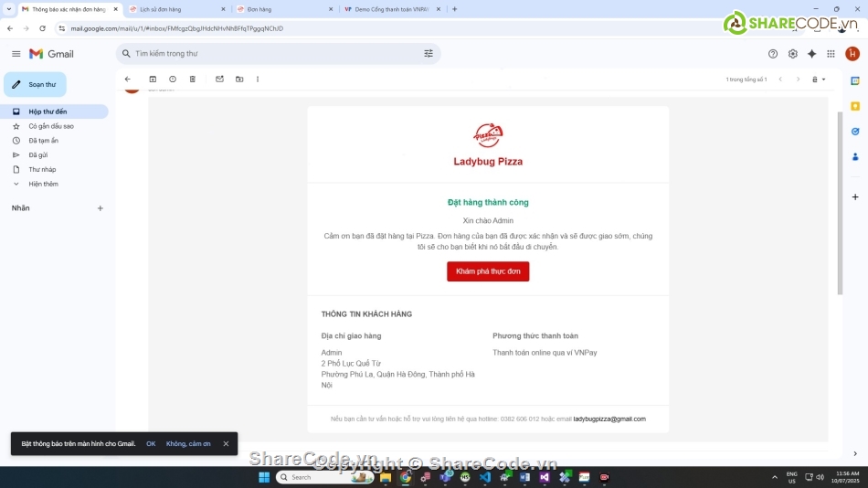Screen dimensions: 868x488
Task: Select the Đặt hàng thành công heading
Action: coord(488,203)
